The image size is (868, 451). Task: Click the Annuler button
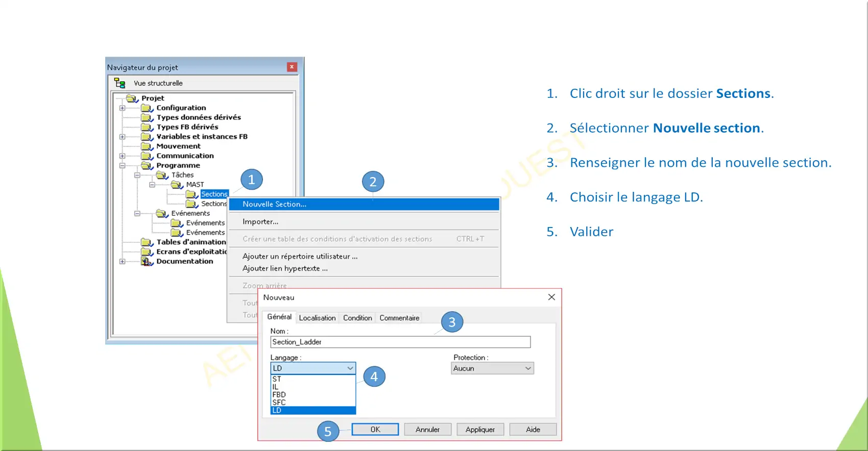tap(428, 430)
